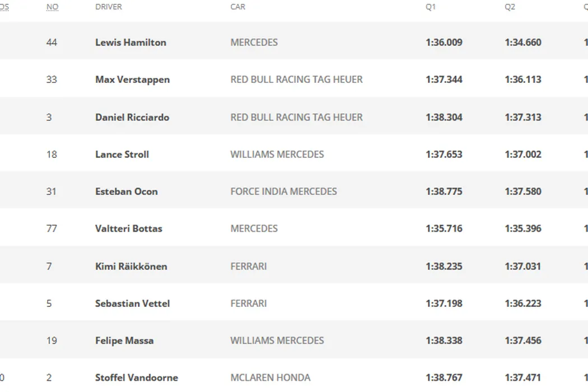Click the NO column header

pyautogui.click(x=52, y=7)
